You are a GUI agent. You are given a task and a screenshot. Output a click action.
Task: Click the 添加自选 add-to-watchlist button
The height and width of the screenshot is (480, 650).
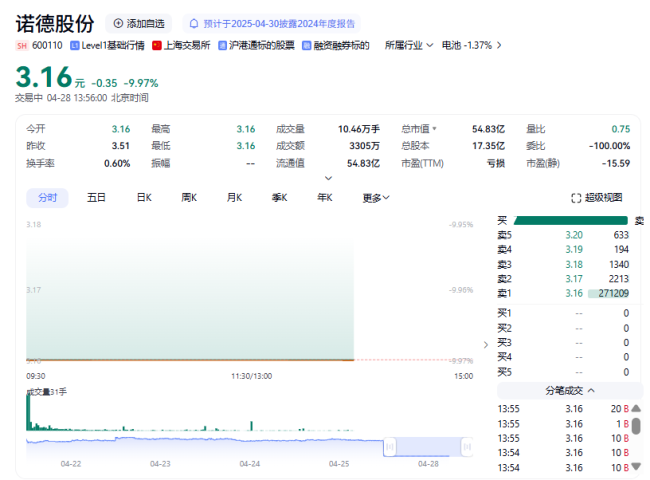tap(138, 24)
